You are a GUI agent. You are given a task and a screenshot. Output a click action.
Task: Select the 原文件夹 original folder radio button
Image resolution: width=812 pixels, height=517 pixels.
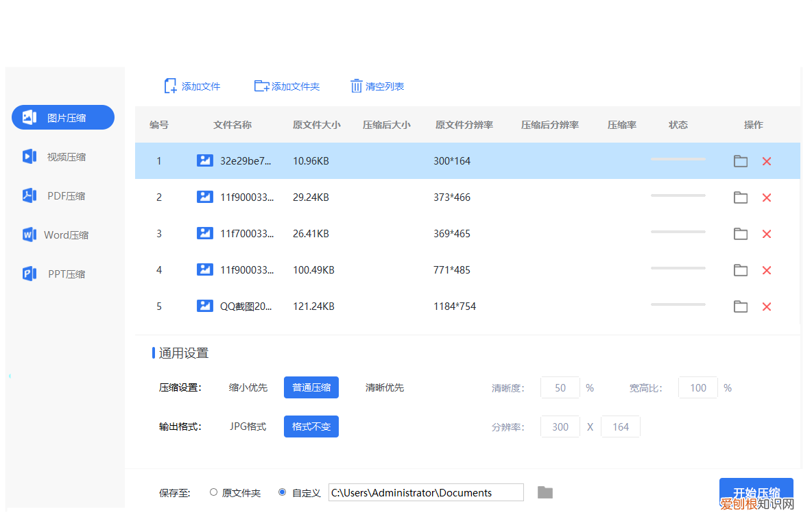(213, 492)
